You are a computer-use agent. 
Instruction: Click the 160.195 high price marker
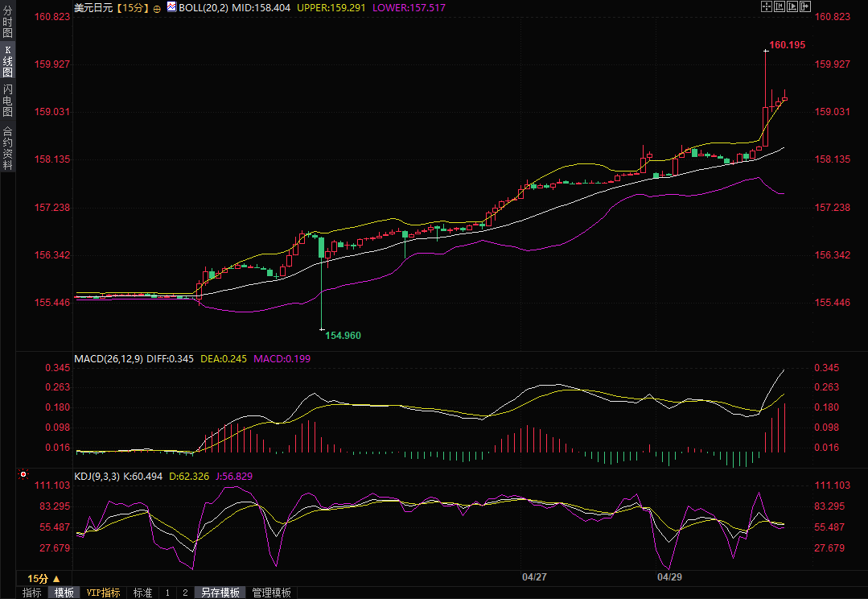point(787,45)
